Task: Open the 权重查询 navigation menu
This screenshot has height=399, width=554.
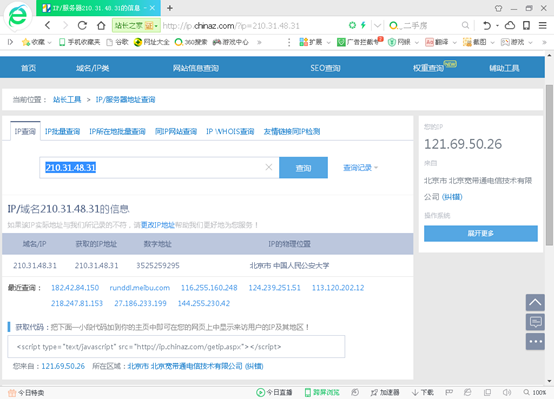Action: coord(429,68)
